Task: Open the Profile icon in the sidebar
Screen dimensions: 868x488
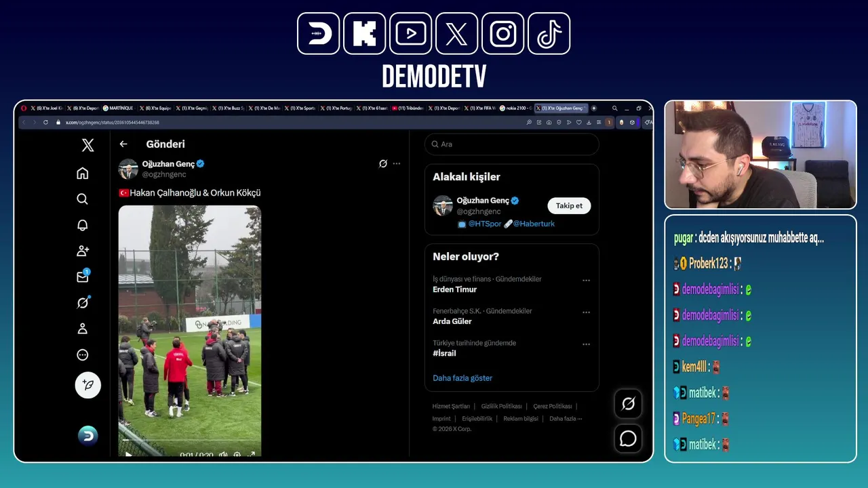Action: (82, 329)
